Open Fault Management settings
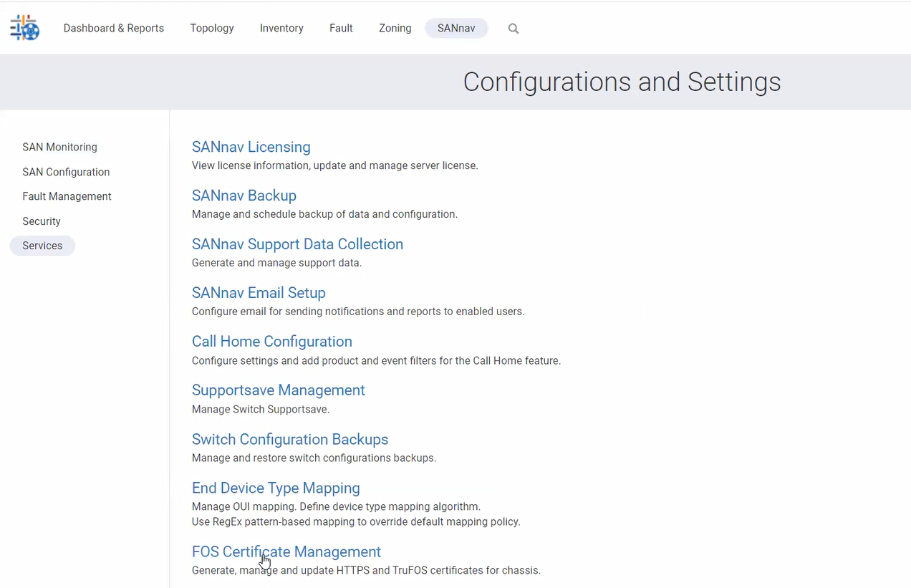 click(x=67, y=196)
